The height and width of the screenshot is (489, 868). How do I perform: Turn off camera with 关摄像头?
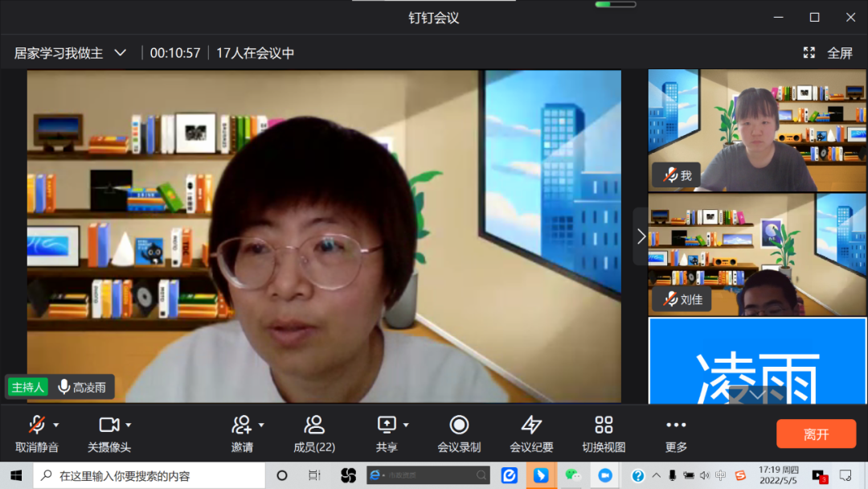point(109,434)
